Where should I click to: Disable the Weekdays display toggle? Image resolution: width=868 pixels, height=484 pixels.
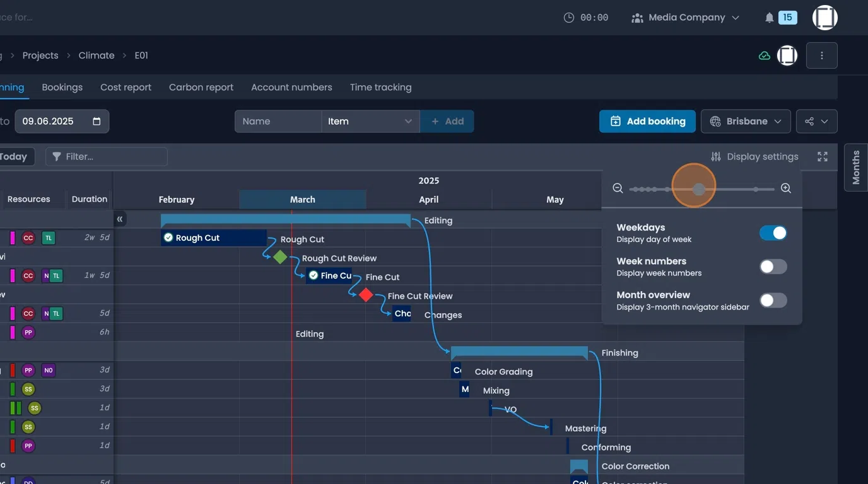[x=773, y=233]
